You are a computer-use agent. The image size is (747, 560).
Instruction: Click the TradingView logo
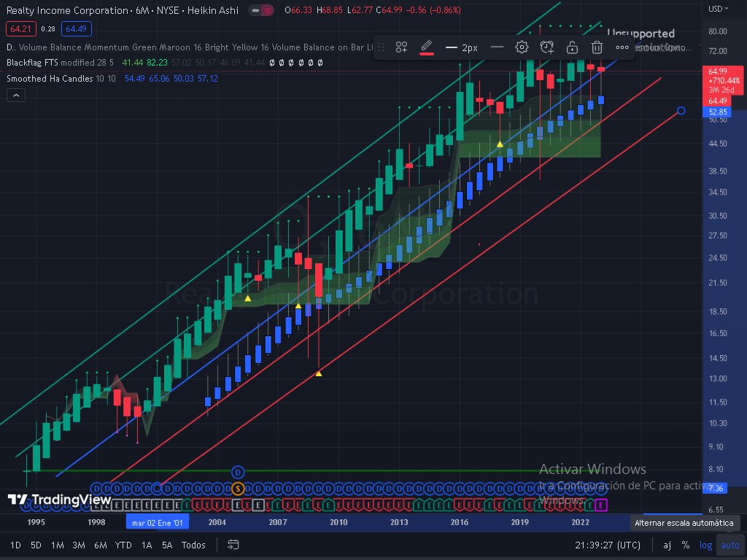coord(59,499)
